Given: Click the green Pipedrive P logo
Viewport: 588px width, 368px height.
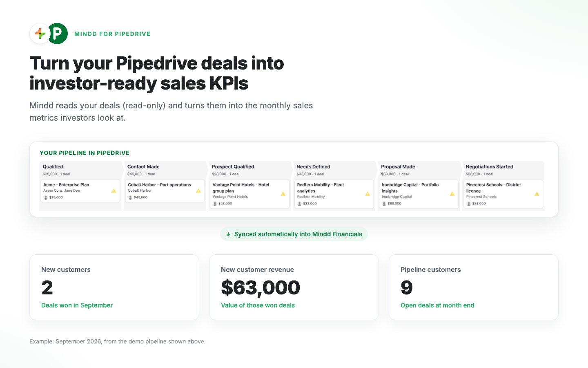Looking at the screenshot, I should tap(58, 34).
